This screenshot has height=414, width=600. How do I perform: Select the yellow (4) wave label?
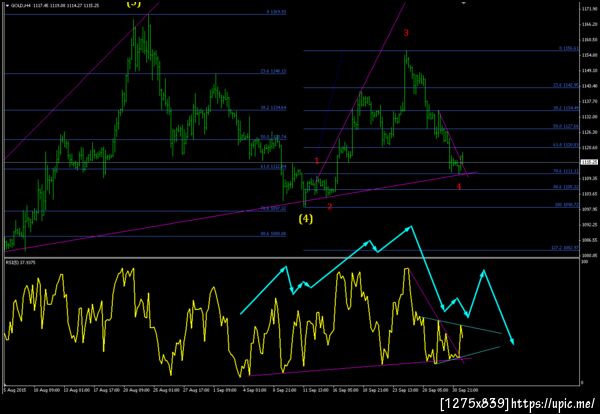(305, 219)
